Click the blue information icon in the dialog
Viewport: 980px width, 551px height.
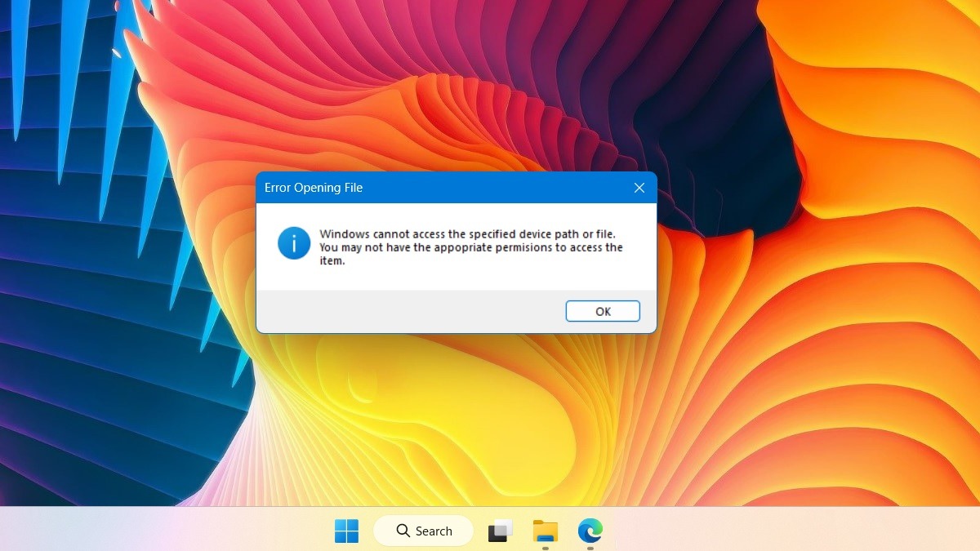point(293,242)
